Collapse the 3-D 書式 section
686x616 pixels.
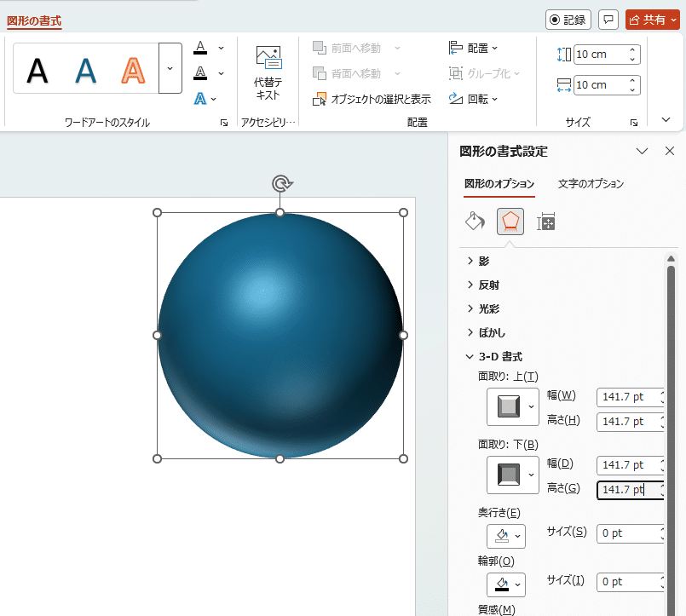click(x=500, y=356)
